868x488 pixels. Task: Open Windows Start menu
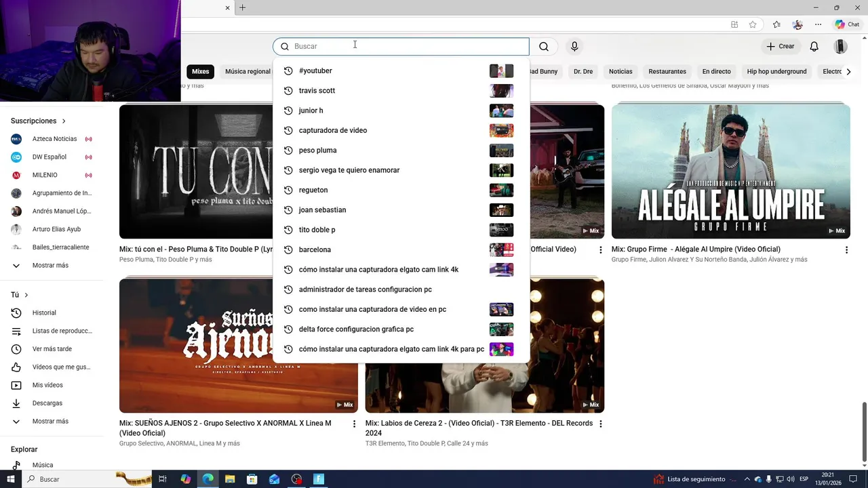11,479
